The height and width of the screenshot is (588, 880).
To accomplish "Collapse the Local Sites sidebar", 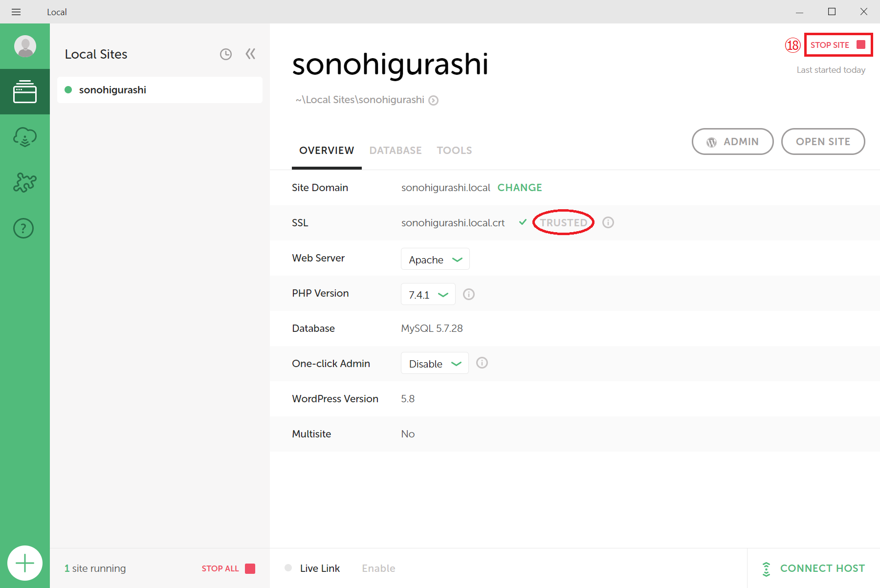I will pyautogui.click(x=250, y=54).
